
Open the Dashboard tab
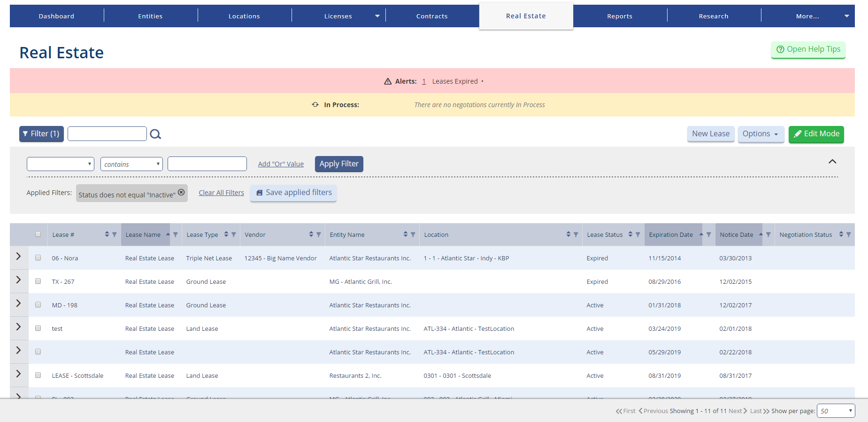coord(57,16)
